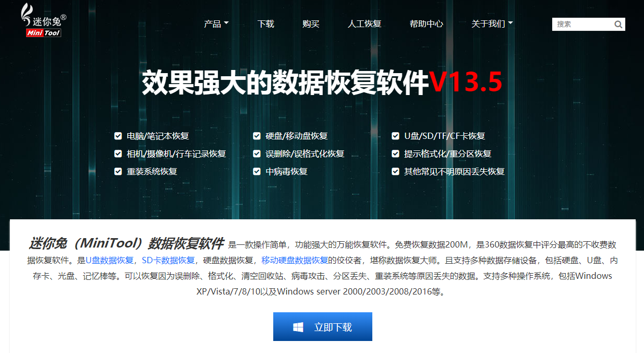
Task: Expand the 产品 dropdown menu
Action: tap(216, 24)
